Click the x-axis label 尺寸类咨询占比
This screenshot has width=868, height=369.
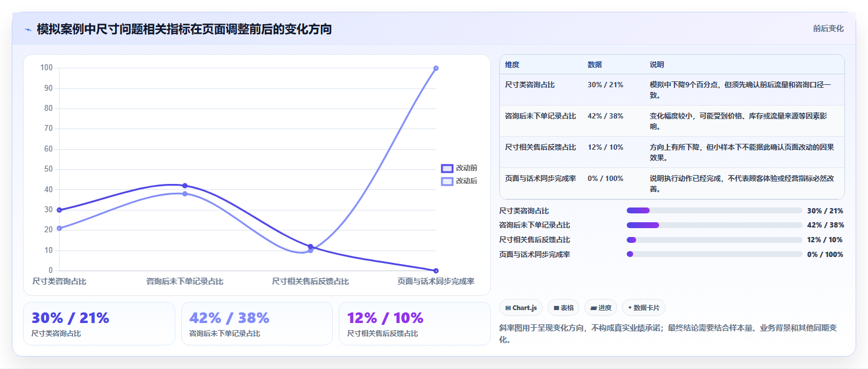(59, 282)
